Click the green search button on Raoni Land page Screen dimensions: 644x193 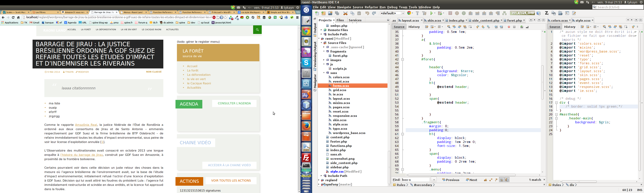coord(257,30)
